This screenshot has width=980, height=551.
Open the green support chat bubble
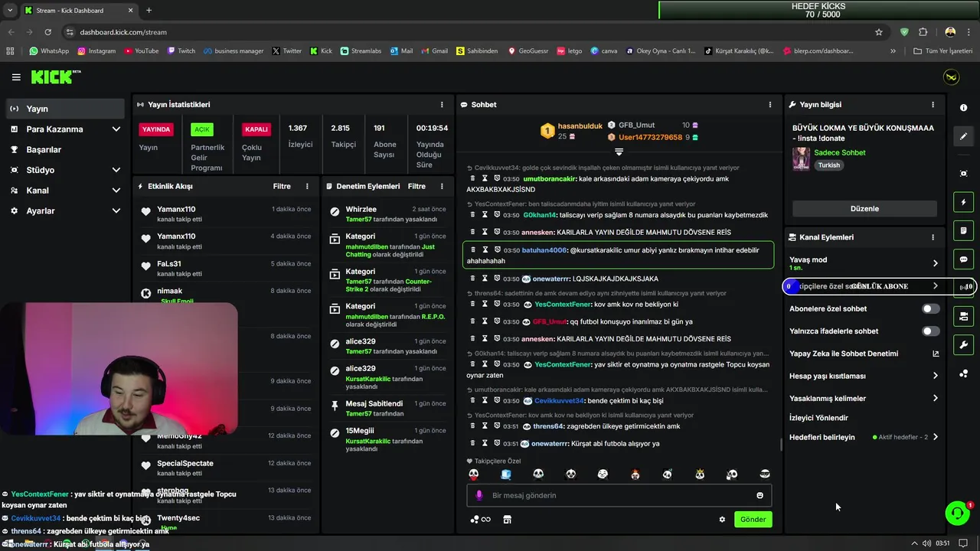957,513
